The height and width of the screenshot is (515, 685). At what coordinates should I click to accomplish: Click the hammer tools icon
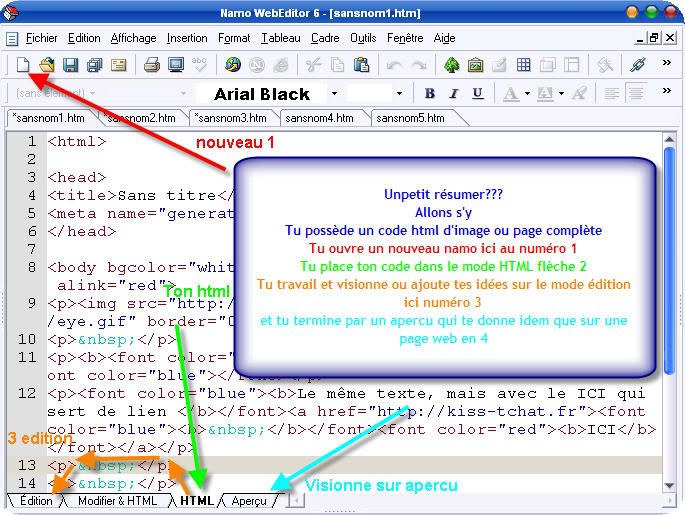point(605,65)
